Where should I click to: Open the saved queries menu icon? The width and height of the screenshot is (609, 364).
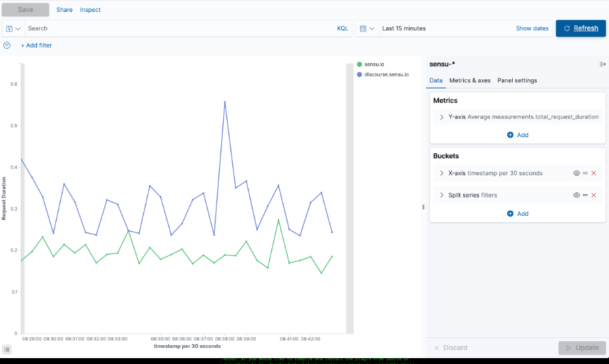[x=13, y=29]
